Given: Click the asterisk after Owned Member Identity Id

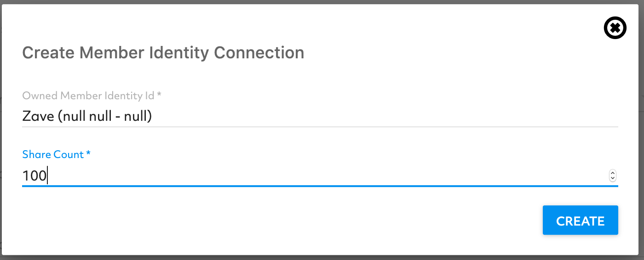Looking at the screenshot, I should point(159,95).
